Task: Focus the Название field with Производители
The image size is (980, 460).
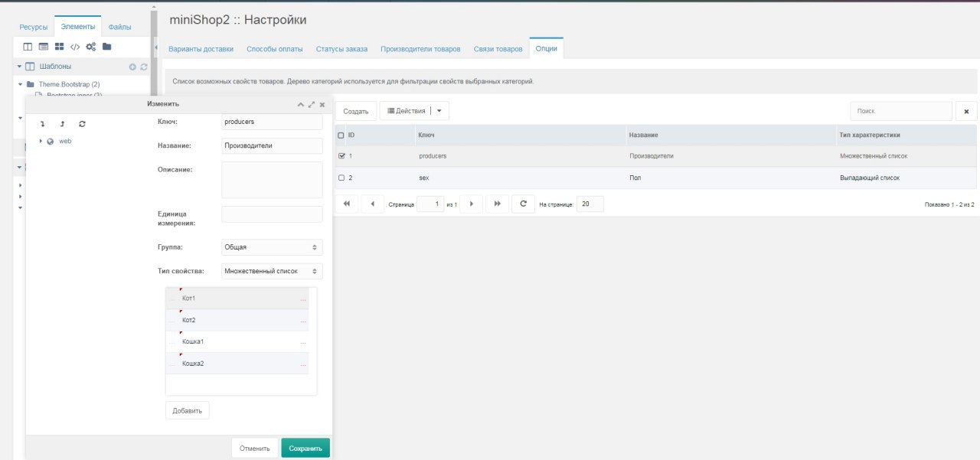Action: (x=272, y=145)
